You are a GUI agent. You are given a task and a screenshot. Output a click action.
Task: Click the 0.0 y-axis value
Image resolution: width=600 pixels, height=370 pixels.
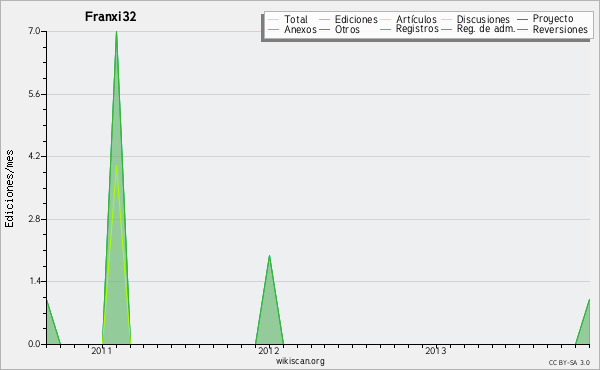coord(34,344)
